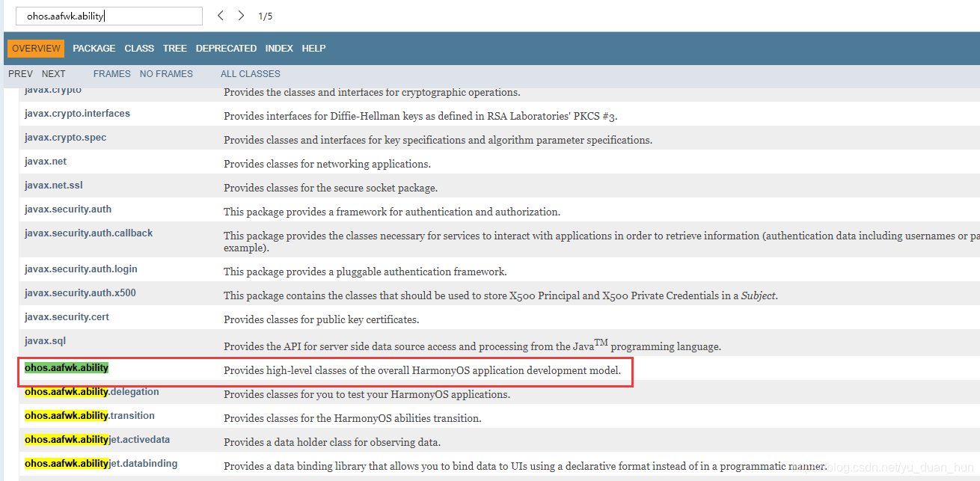
Task: Open the javax.security.auth.x500 package
Action: pos(80,293)
